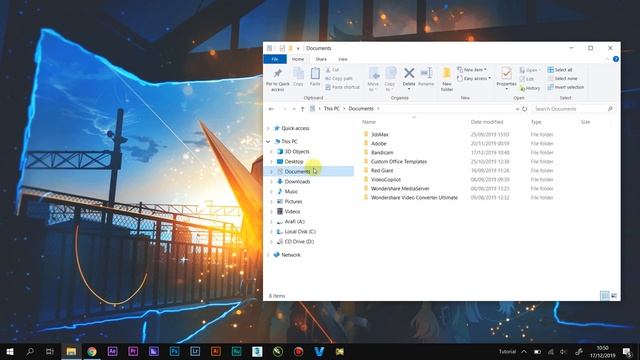The image size is (640, 360).
Task: Open Recent locations dropdown arrow
Action: (294, 109)
